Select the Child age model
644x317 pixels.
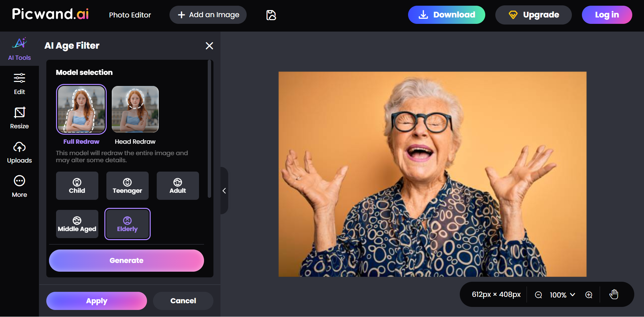[x=77, y=185]
